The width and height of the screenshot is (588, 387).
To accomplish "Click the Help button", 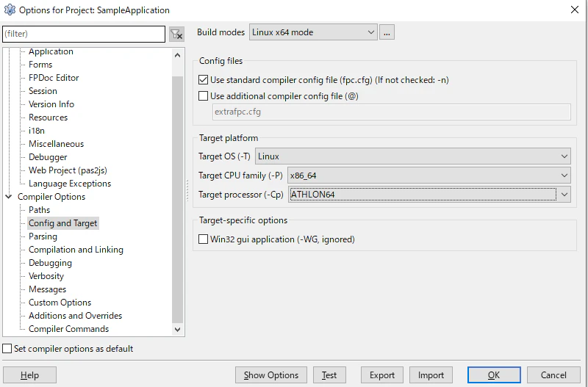I will [x=29, y=375].
